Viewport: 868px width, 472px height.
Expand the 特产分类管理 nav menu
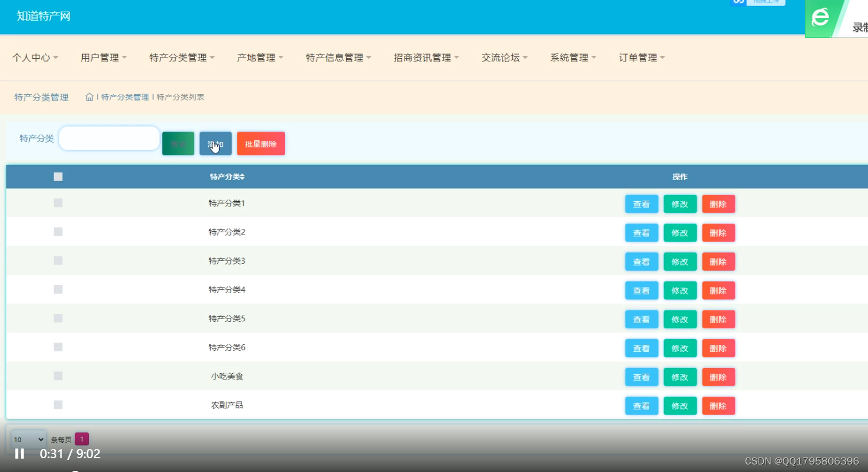point(182,57)
